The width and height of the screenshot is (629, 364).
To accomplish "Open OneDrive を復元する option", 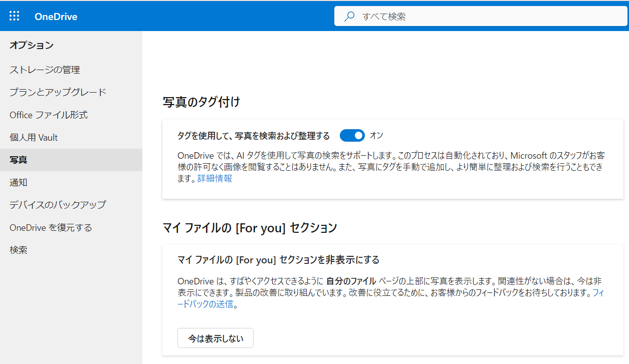I will 51,228.
